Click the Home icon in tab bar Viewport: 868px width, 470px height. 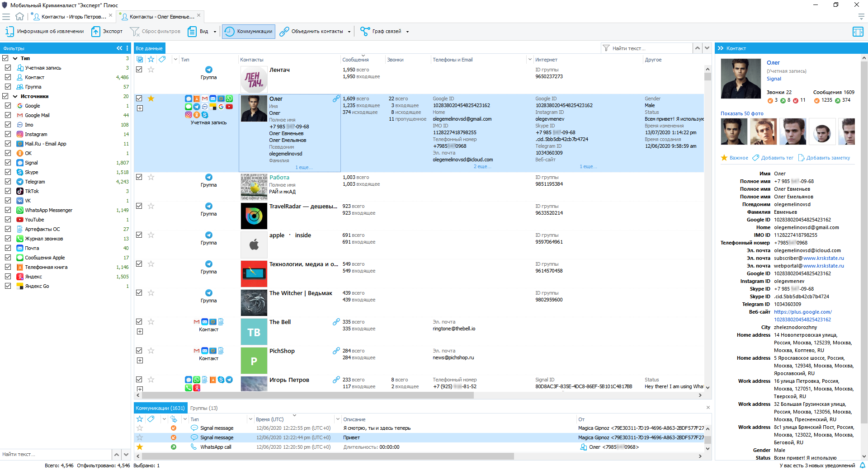point(19,17)
